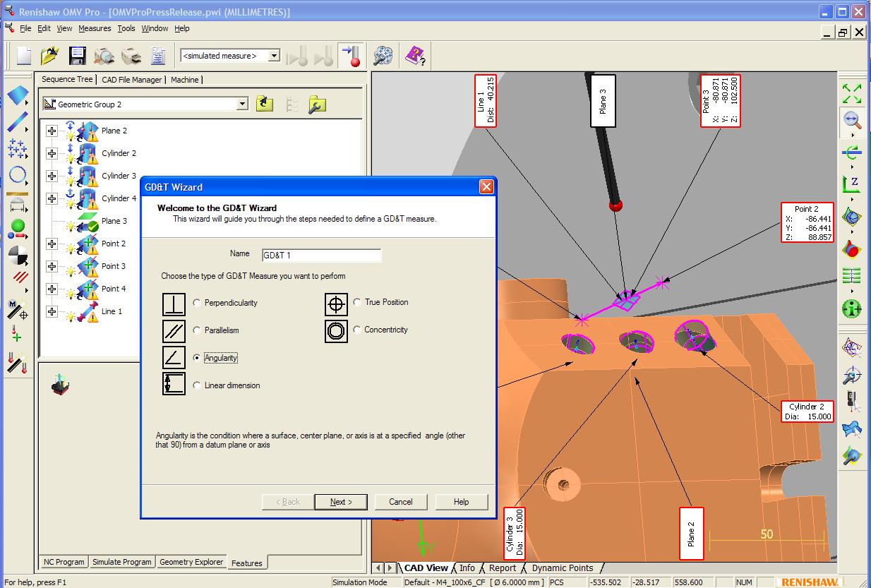The width and height of the screenshot is (871, 588).
Task: Click the New document toolbar icon
Action: (x=24, y=56)
